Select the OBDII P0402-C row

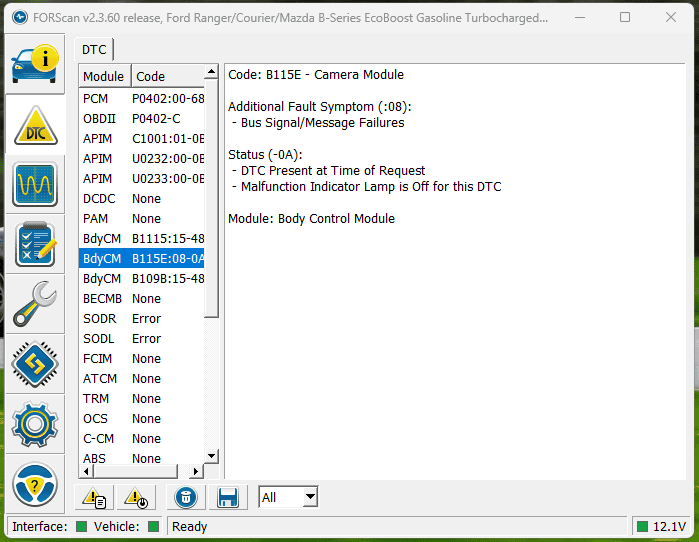(142, 119)
